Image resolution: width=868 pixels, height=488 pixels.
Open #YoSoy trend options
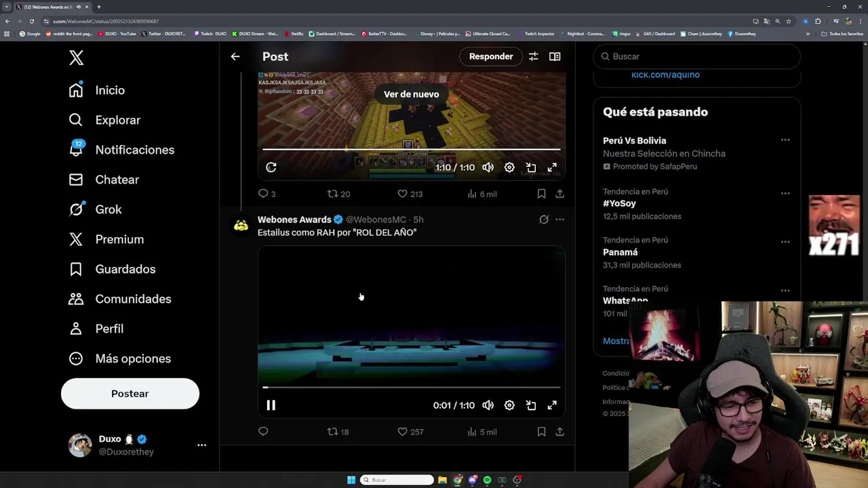785,193
